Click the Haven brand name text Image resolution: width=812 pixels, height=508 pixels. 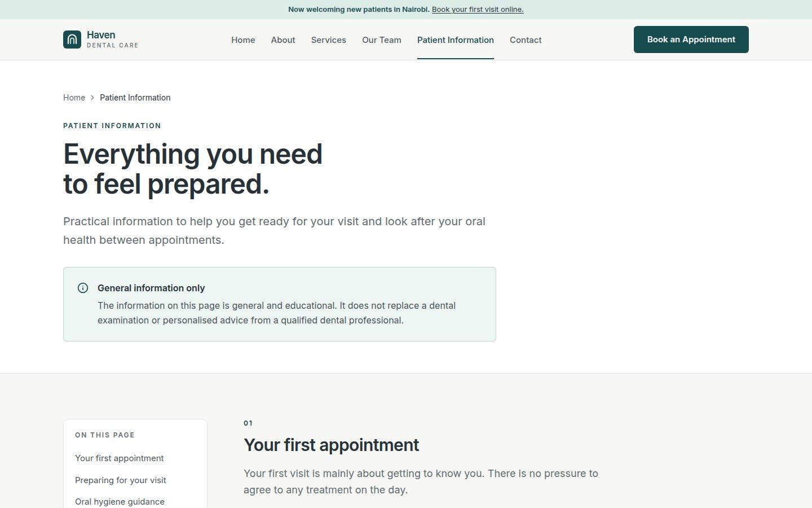(101, 35)
